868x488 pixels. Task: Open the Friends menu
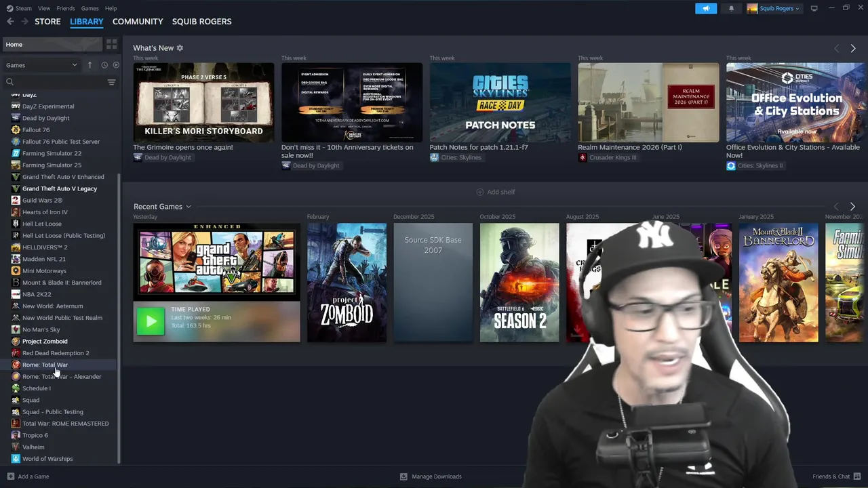pyautogui.click(x=66, y=8)
